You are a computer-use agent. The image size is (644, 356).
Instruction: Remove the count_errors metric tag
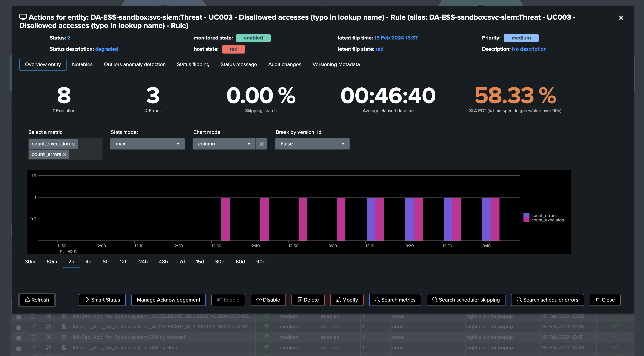[x=65, y=155]
